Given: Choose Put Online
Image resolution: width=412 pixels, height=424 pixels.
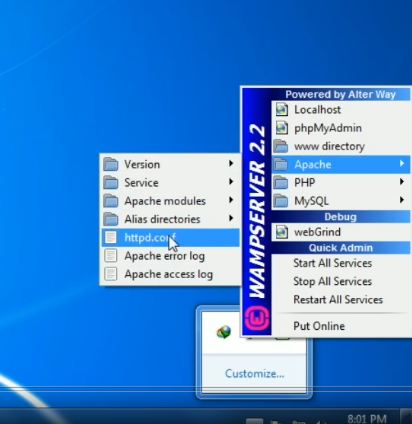Looking at the screenshot, I should (x=341, y=326).
